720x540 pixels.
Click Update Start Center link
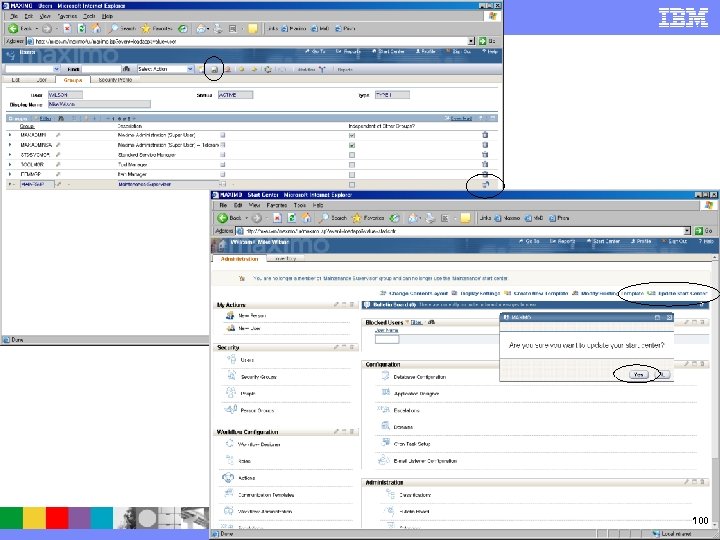(678, 293)
